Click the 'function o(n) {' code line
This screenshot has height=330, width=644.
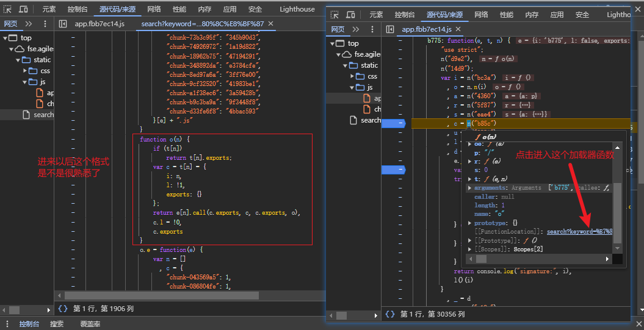coord(165,140)
